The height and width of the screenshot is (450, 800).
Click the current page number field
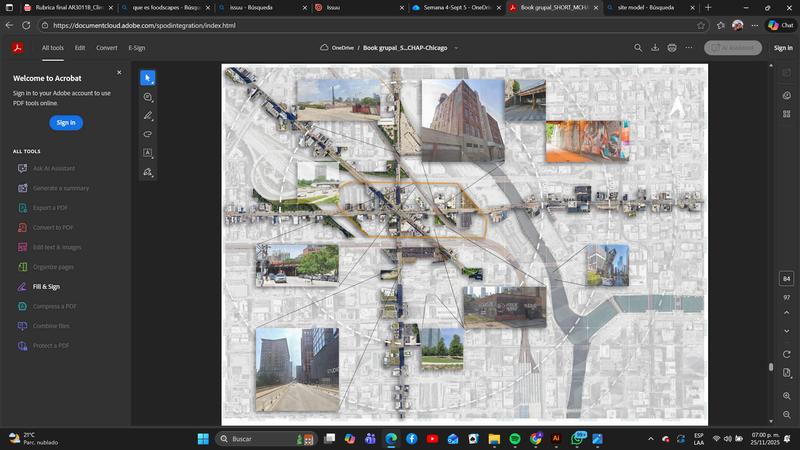click(787, 278)
